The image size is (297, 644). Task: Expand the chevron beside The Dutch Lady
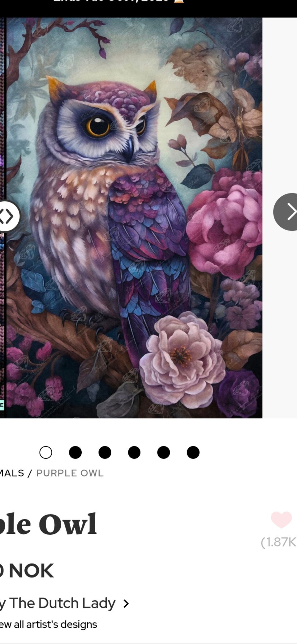click(x=126, y=604)
